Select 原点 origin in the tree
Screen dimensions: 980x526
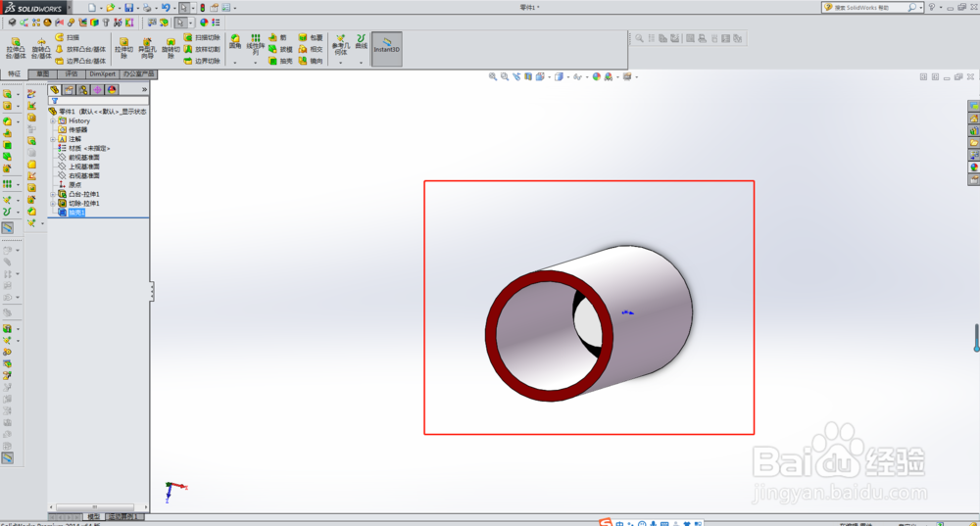point(70,185)
